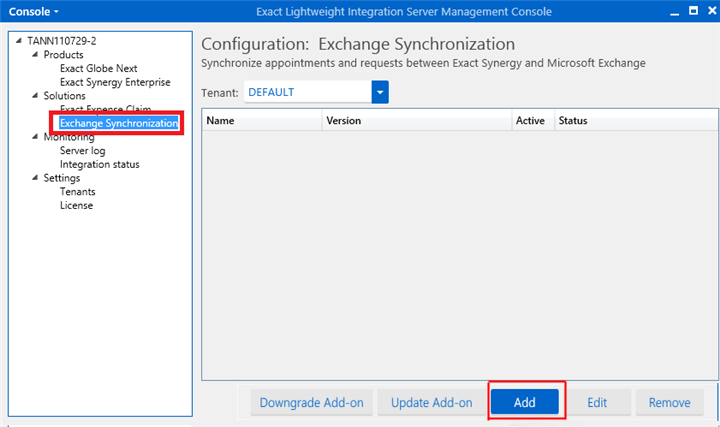
Task: Open Exact Expense Claim solution
Action: (x=106, y=109)
